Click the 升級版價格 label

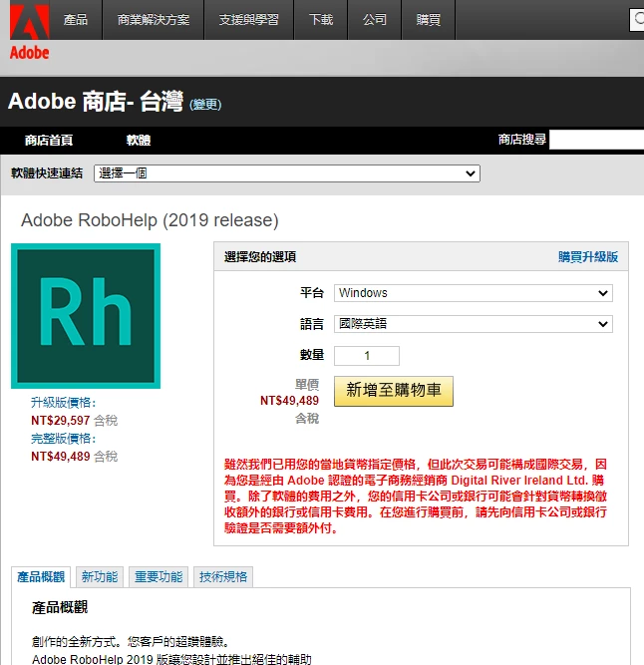[x=64, y=402]
